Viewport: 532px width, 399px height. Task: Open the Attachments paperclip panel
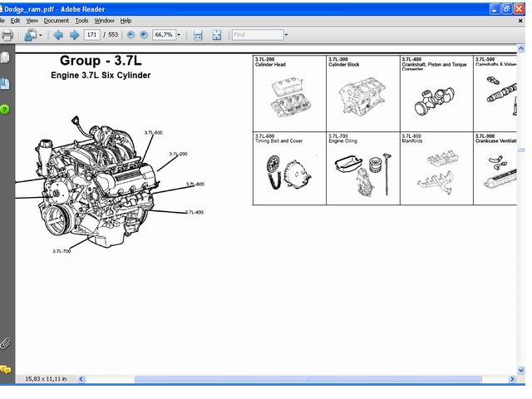5,343
